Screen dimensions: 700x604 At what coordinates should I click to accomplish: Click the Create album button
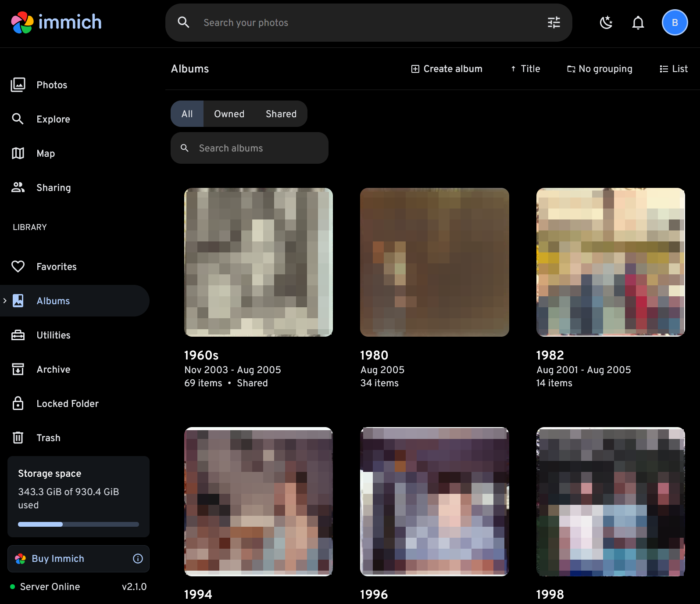[446, 69]
